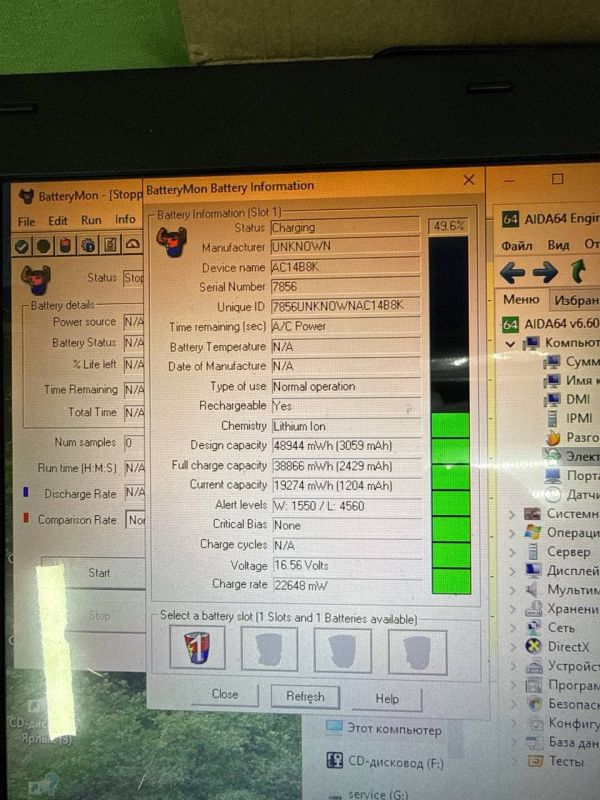Screen dimensions: 600x800
Task: Open battery information via red battery toolbar icon
Action: point(65,245)
